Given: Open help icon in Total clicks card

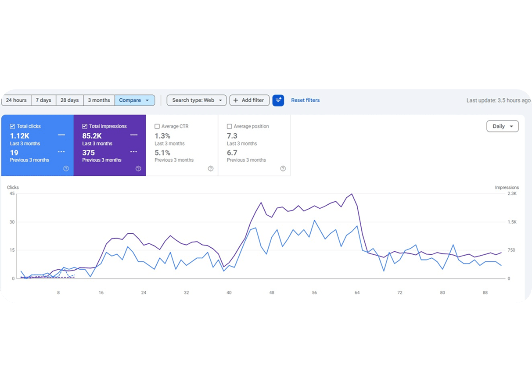Looking at the screenshot, I should [66, 168].
